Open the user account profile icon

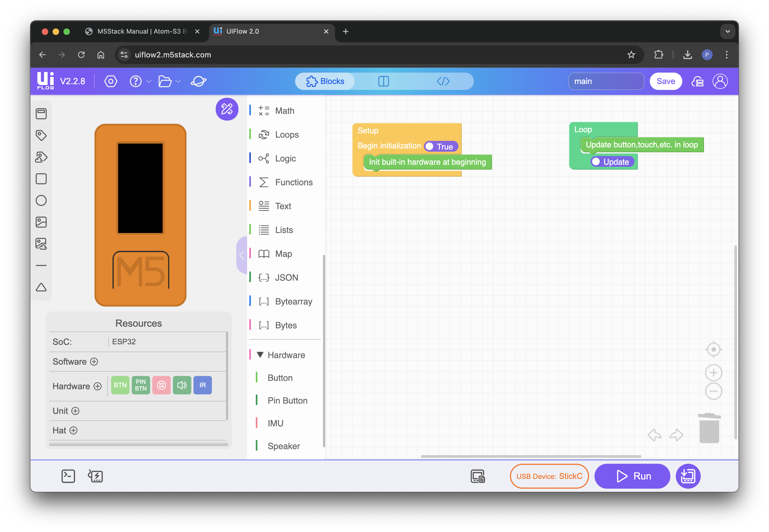[720, 81]
